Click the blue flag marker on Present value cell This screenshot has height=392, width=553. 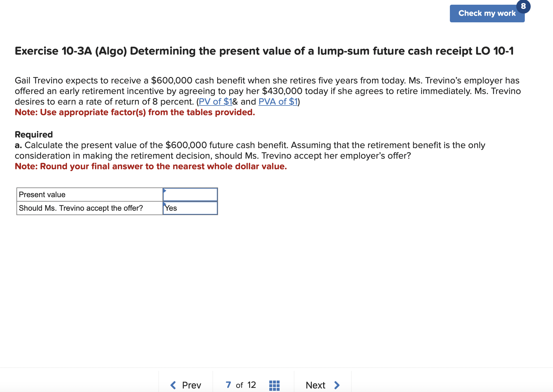pos(165,190)
